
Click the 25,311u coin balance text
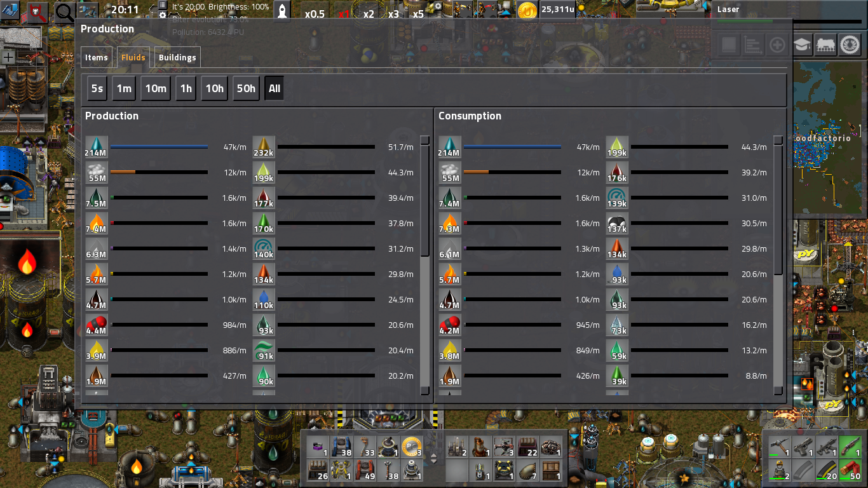[x=557, y=10]
